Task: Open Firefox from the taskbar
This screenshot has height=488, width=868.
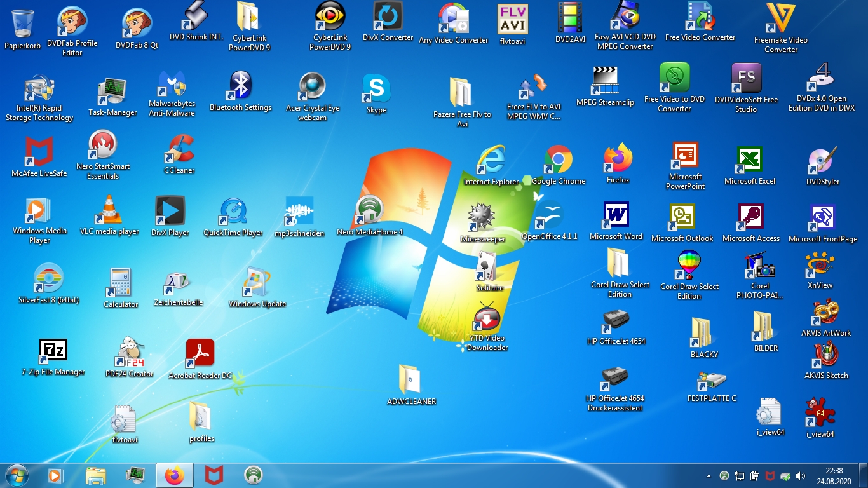Action: 174,475
